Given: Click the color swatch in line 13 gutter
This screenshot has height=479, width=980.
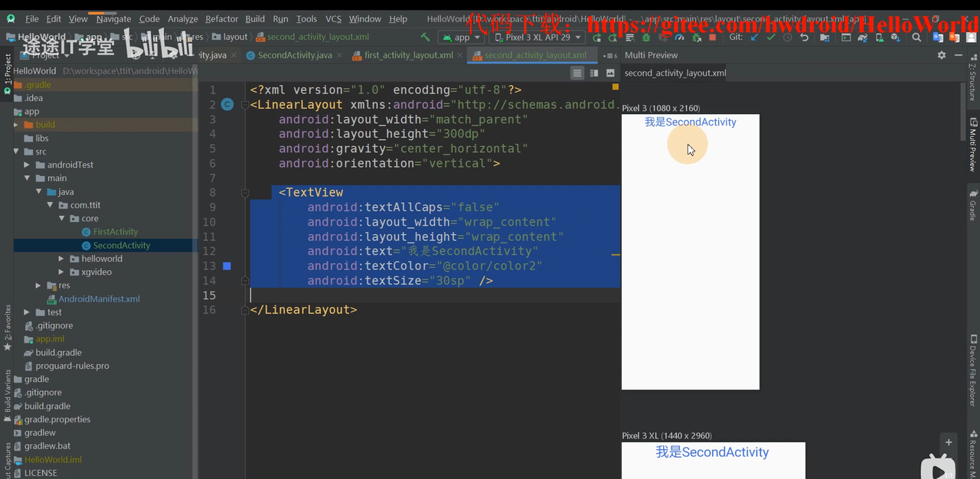Looking at the screenshot, I should point(227,266).
